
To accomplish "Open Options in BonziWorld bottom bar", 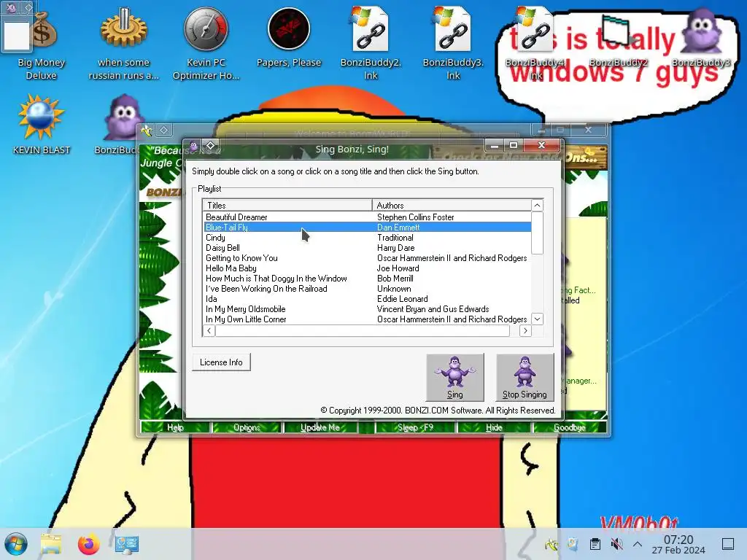I will pyautogui.click(x=247, y=427).
